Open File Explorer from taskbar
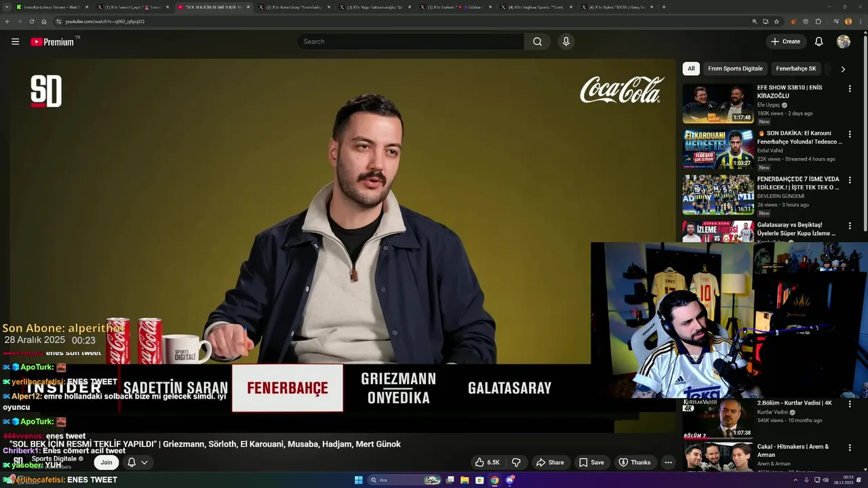 (x=465, y=480)
